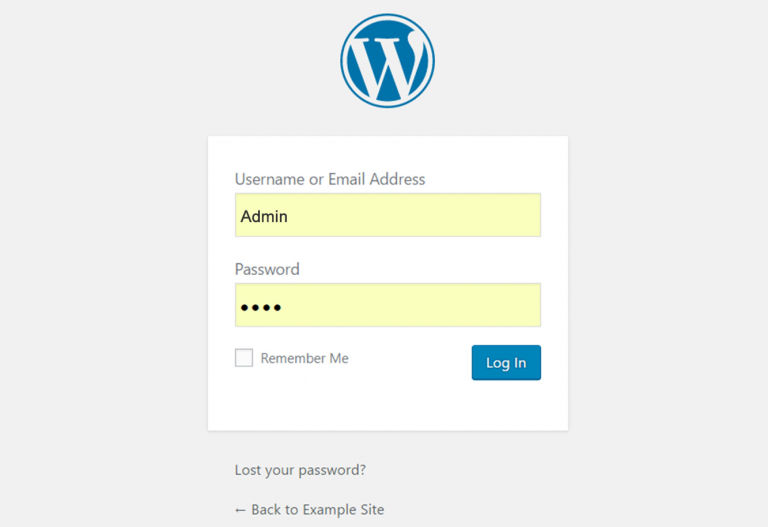Image resolution: width=768 pixels, height=527 pixels.
Task: Place cursor on the masked password dots
Action: [x=261, y=308]
